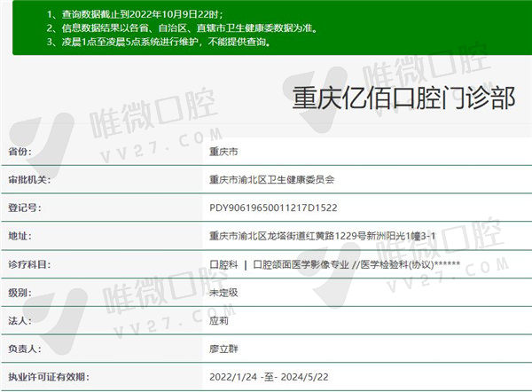The height and width of the screenshot is (392, 532).
Task: Select registration number PDY90619650011217D1522
Action: tap(273, 208)
